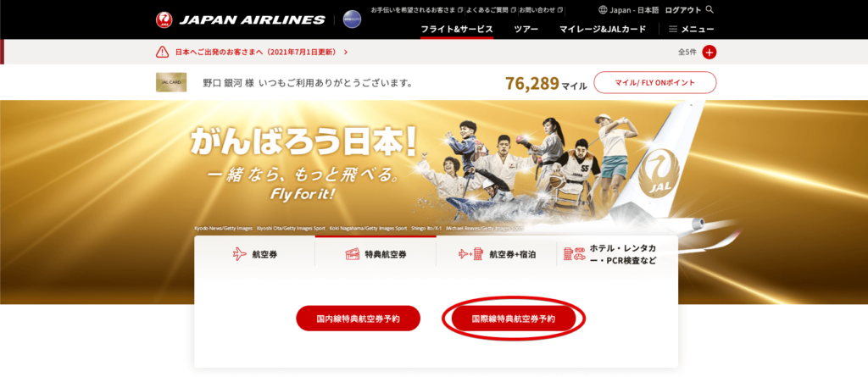Click the search magnifier icon
The image size is (868, 377).
(710, 10)
